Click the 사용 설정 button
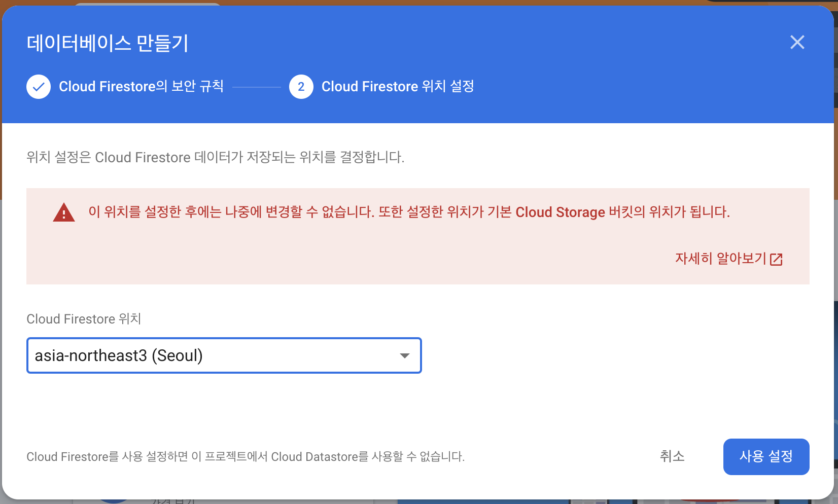838x504 pixels. [x=766, y=457]
